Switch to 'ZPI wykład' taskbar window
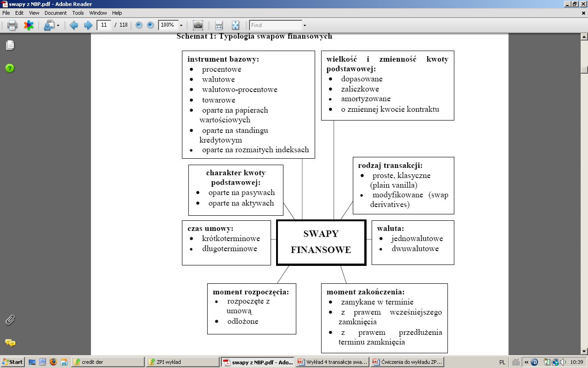This screenshot has height=368, width=588. pyautogui.click(x=182, y=362)
